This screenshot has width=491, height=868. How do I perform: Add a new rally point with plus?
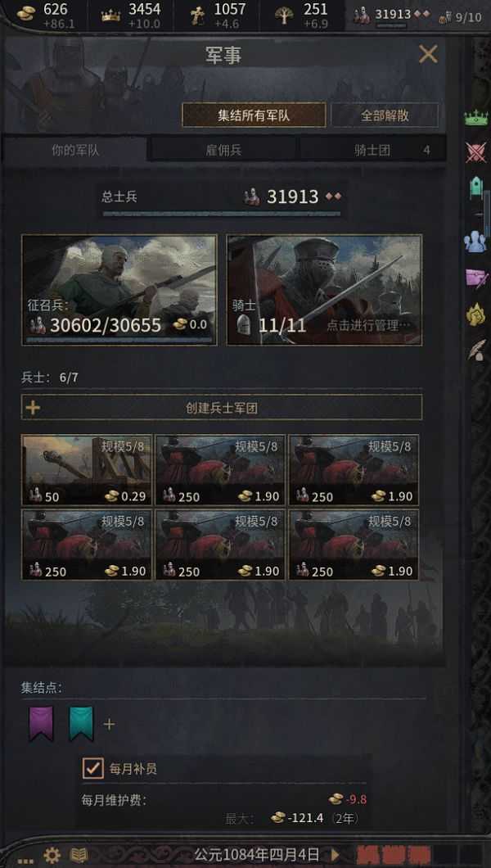click(x=110, y=724)
